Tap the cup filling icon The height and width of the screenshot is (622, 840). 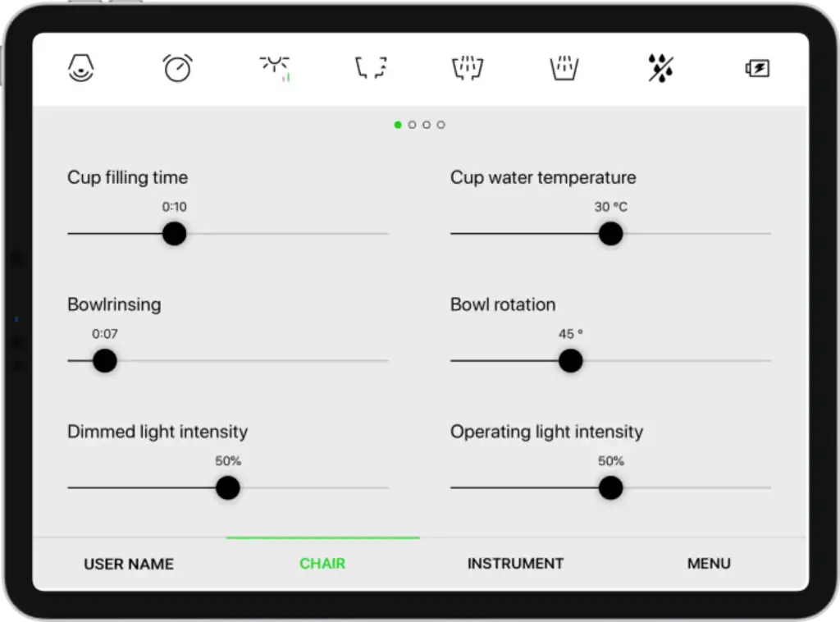coord(468,69)
